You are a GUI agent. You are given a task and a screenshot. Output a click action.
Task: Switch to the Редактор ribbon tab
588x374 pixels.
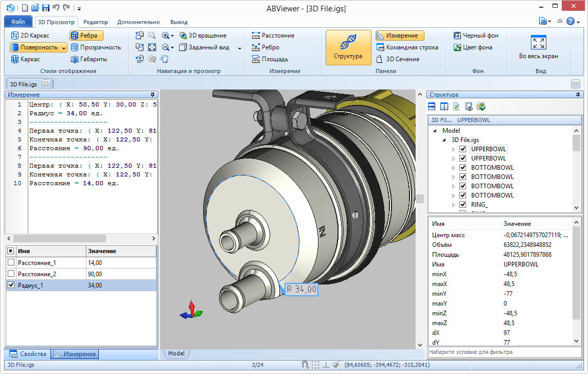[x=95, y=22]
